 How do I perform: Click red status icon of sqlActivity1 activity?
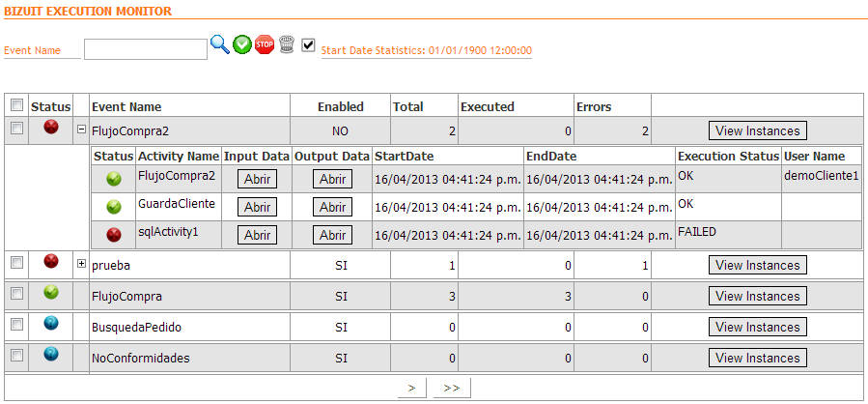[x=114, y=234]
